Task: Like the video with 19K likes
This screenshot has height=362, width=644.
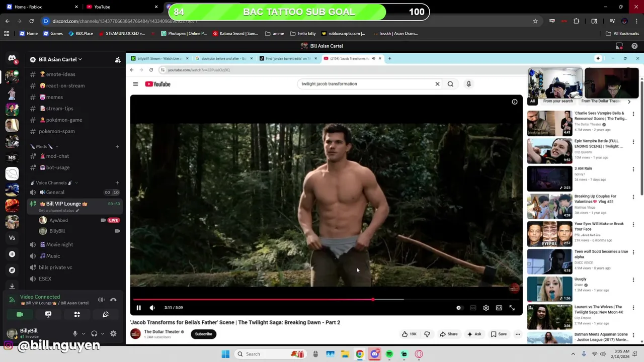Action: pos(410,334)
